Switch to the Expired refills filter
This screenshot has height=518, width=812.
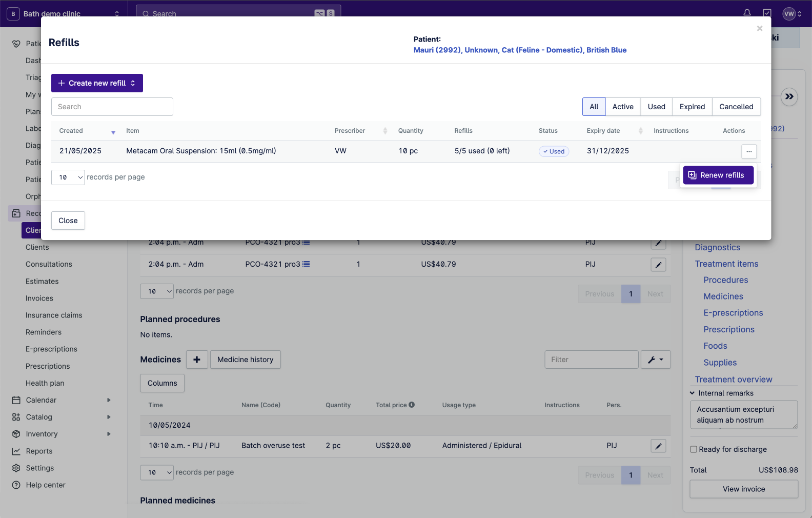692,107
